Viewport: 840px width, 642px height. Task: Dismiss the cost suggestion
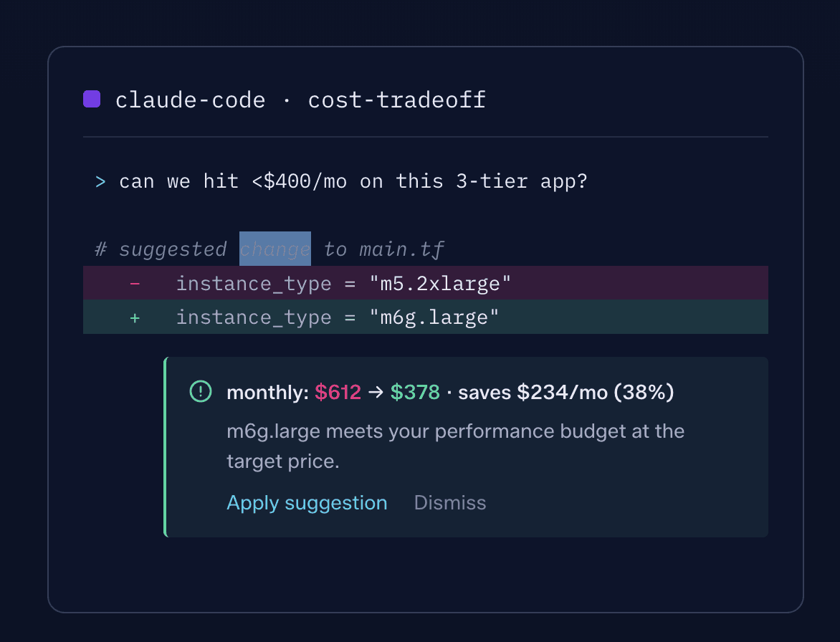[450, 503]
